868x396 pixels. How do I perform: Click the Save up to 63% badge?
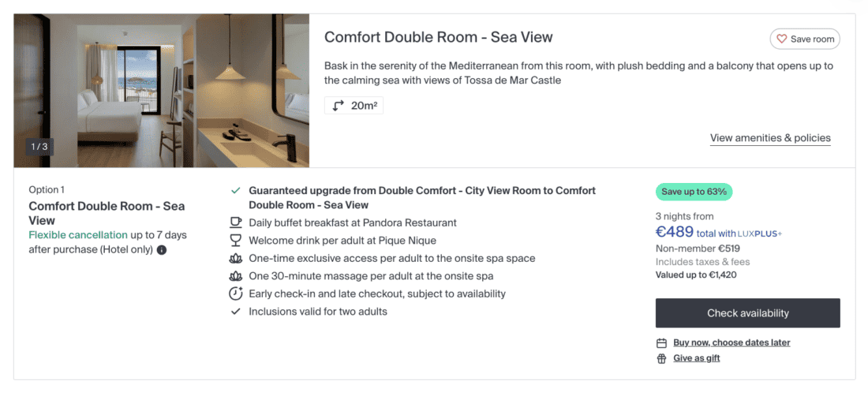[694, 192]
